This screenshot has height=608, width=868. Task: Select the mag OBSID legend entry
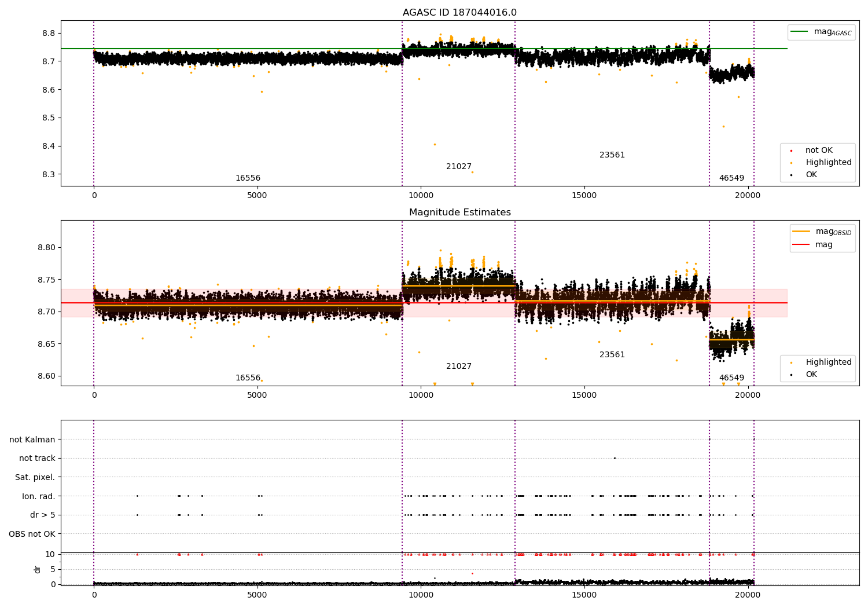point(822,232)
